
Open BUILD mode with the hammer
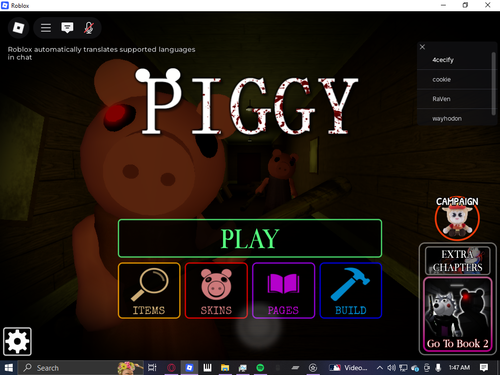point(351,291)
